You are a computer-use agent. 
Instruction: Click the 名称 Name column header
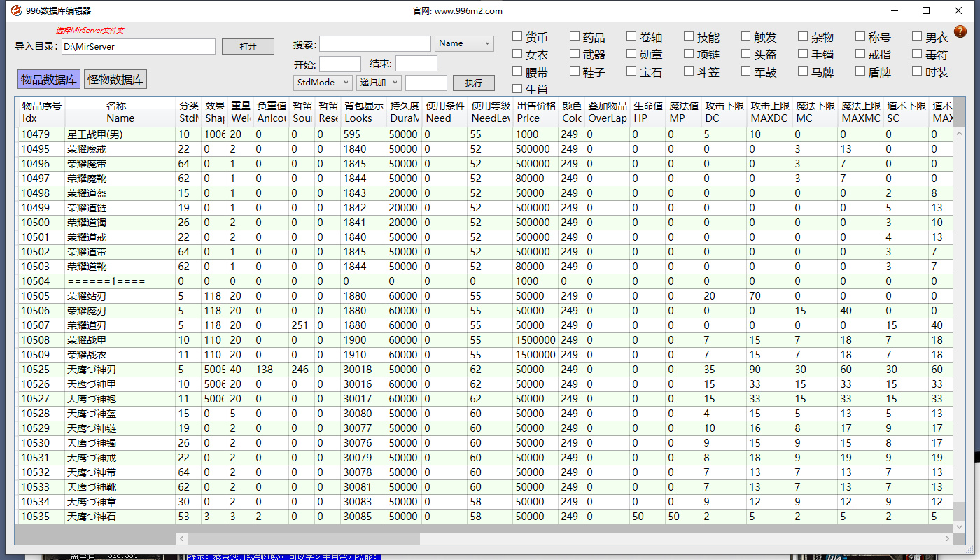(120, 112)
